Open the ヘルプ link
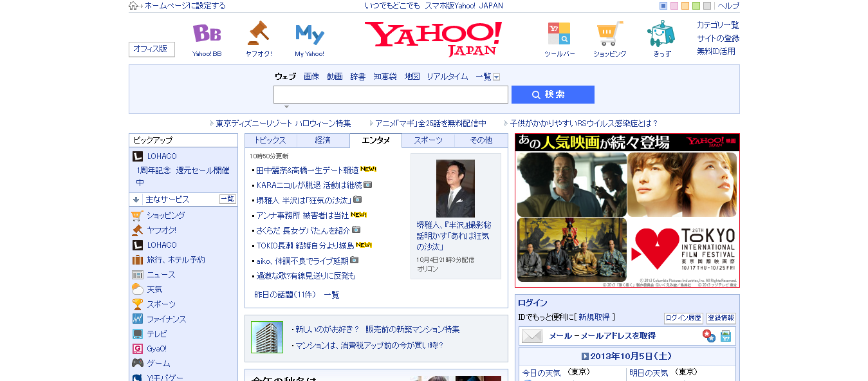Image resolution: width=868 pixels, height=381 pixels. [728, 6]
